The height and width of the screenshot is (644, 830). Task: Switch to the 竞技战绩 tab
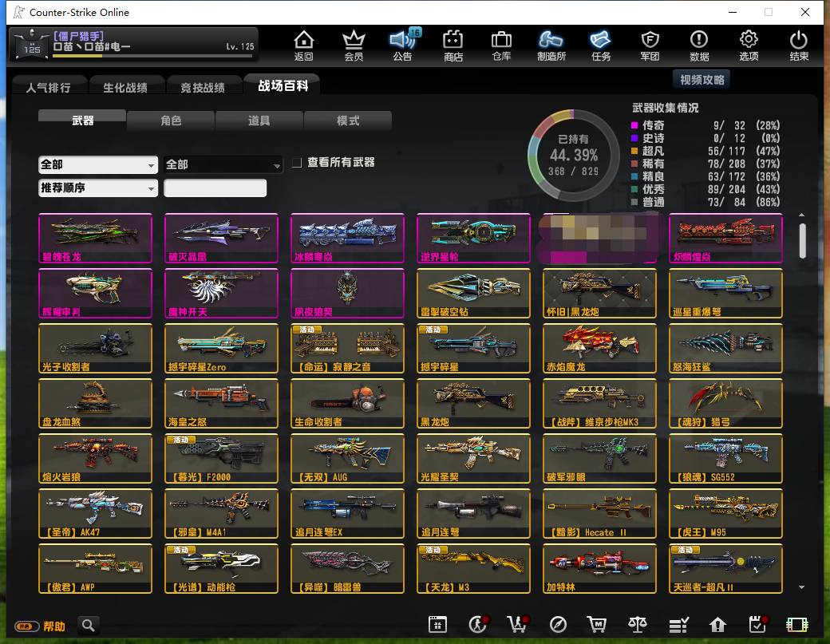pyautogui.click(x=203, y=87)
